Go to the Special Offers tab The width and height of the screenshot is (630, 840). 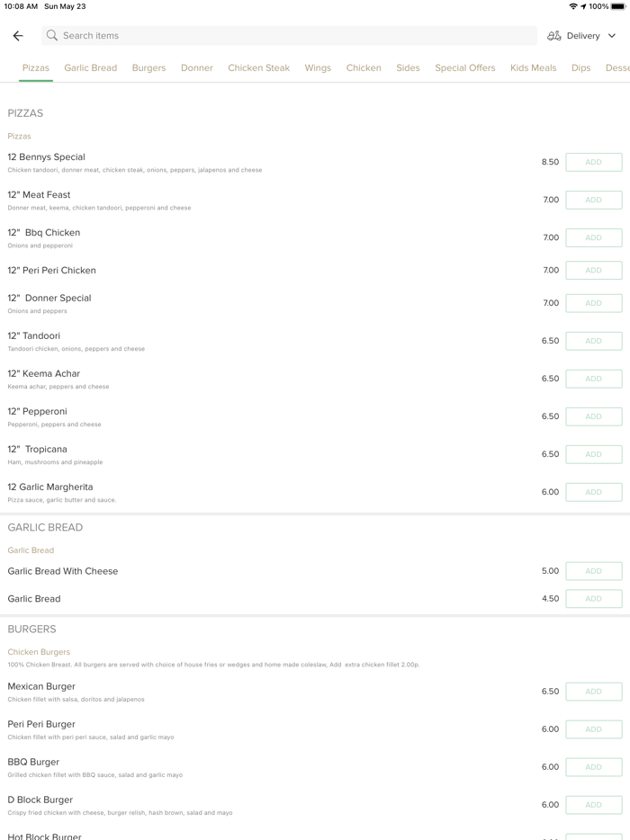[x=464, y=68]
